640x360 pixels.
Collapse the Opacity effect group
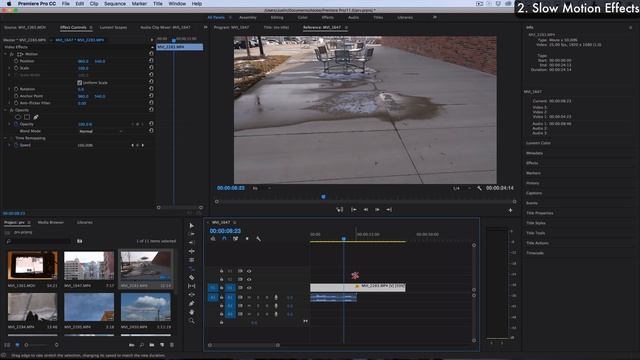[5, 110]
